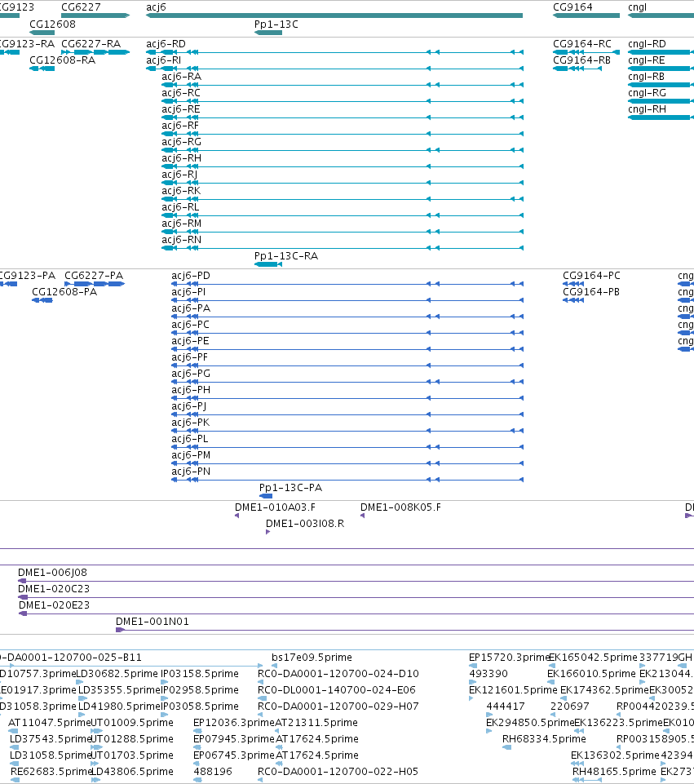The height and width of the screenshot is (784, 694).
Task: Select EST IP03158.5prime
Action: pyautogui.click(x=200, y=674)
